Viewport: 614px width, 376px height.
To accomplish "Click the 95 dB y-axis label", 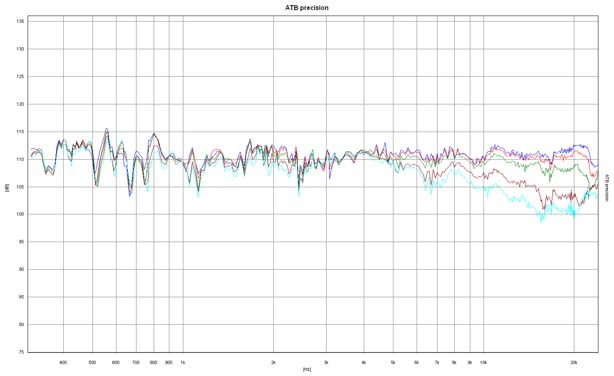I will tap(22, 242).
